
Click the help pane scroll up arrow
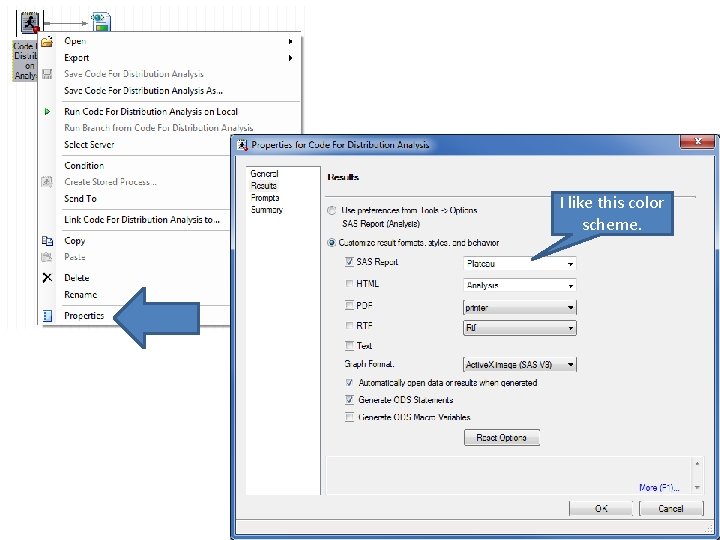pos(697,464)
